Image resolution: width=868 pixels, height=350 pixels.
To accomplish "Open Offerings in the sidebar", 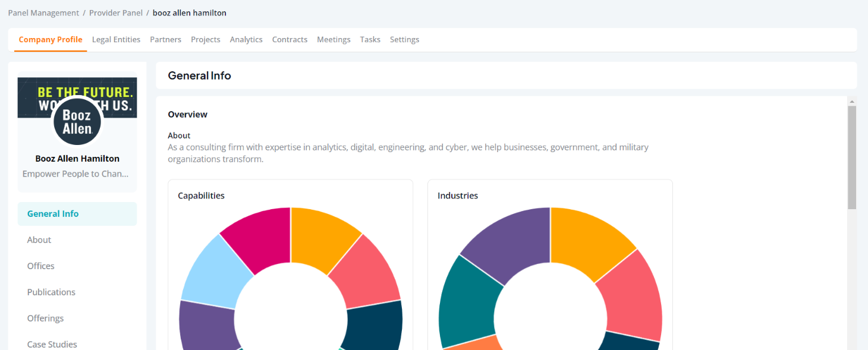I will (x=45, y=319).
